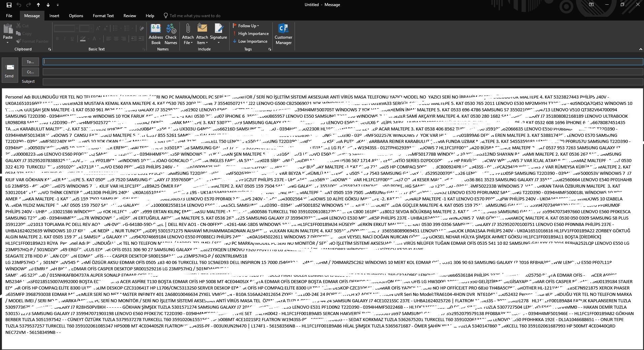Collapse the ribbon with the chevron
644x350 pixels.
[640, 49]
